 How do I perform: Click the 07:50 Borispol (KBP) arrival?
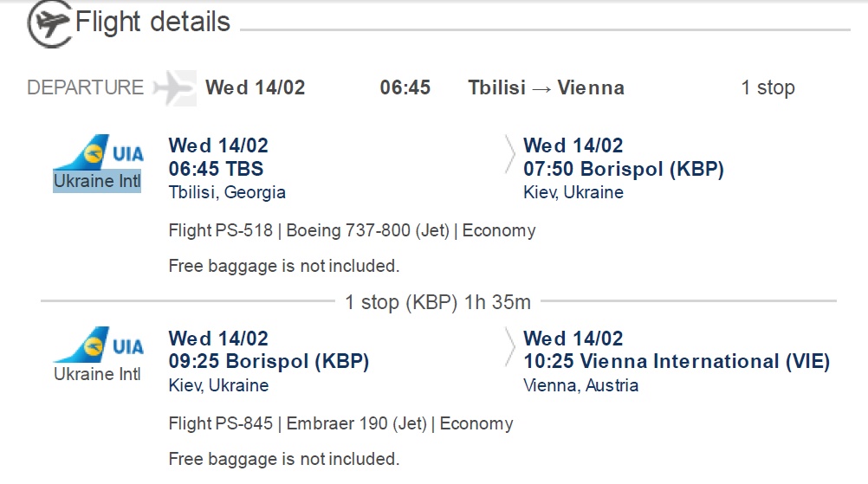click(x=624, y=169)
